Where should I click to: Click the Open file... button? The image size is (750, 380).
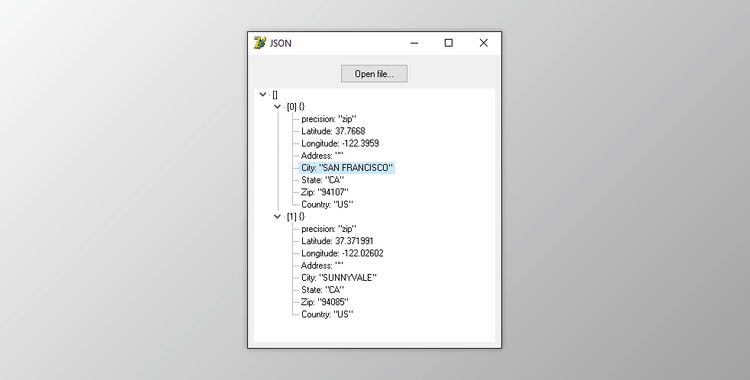pyautogui.click(x=374, y=74)
